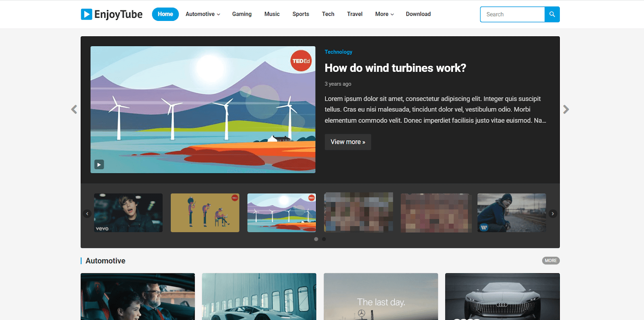644x320 pixels.
Task: Click the search magnifier button
Action: click(552, 15)
